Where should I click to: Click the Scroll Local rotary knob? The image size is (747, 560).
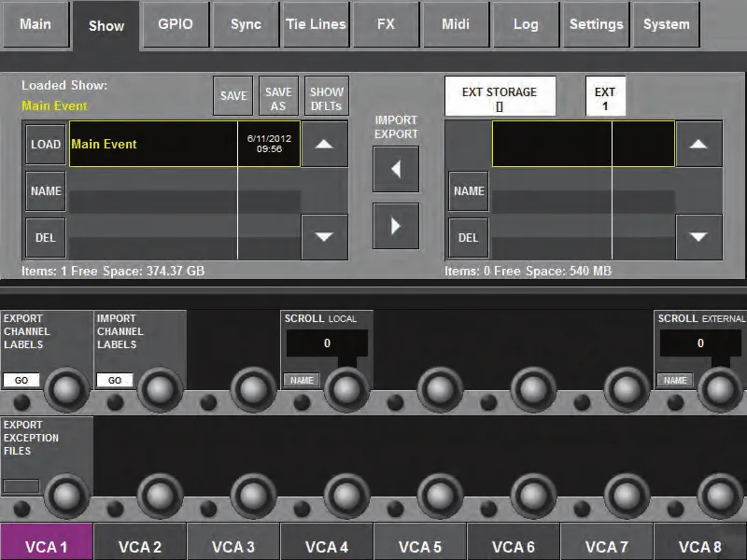click(x=346, y=389)
